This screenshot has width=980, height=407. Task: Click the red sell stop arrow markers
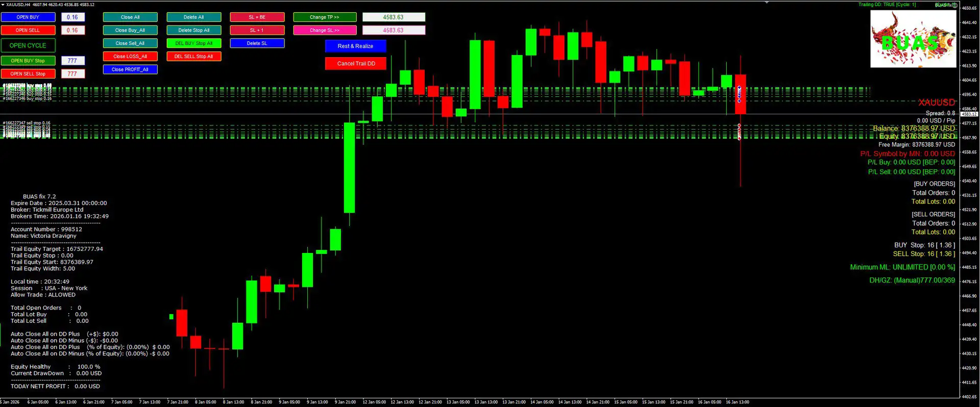click(x=739, y=132)
